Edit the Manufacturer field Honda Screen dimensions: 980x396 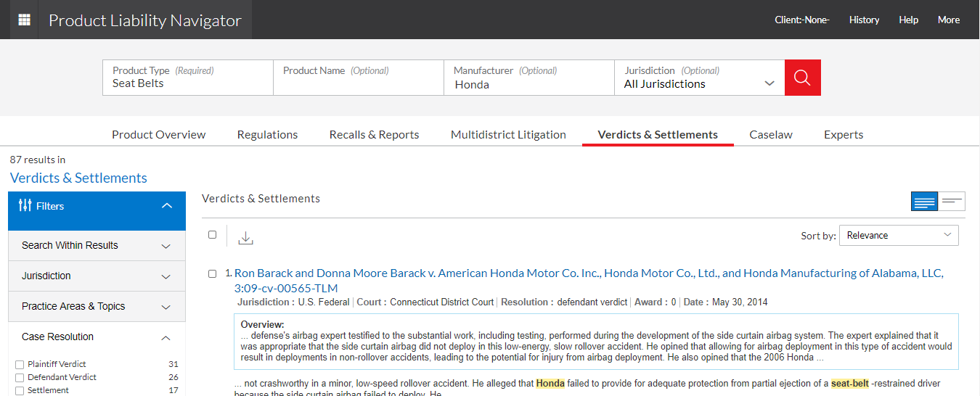[529, 78]
